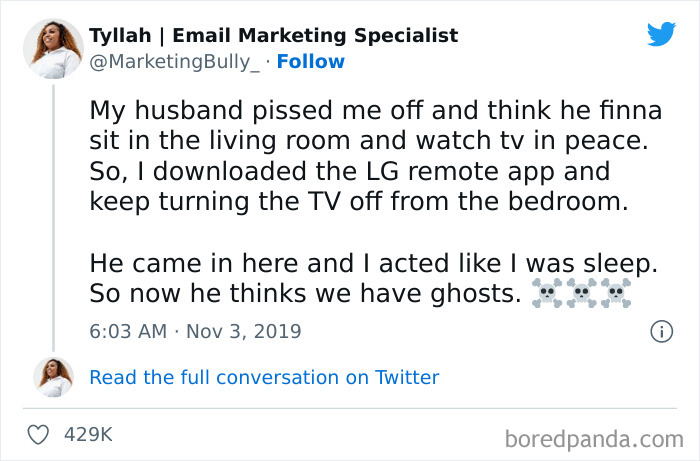
Task: Open the @MarketingBully_ handle
Action: click(176, 62)
